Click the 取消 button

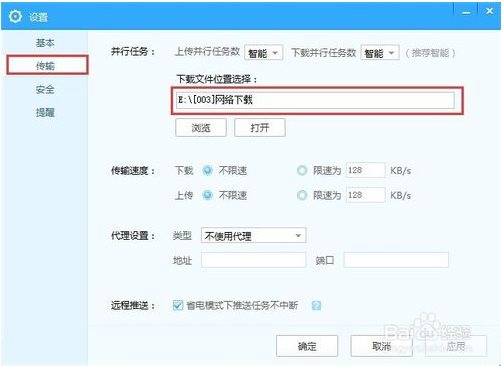pyautogui.click(x=381, y=346)
